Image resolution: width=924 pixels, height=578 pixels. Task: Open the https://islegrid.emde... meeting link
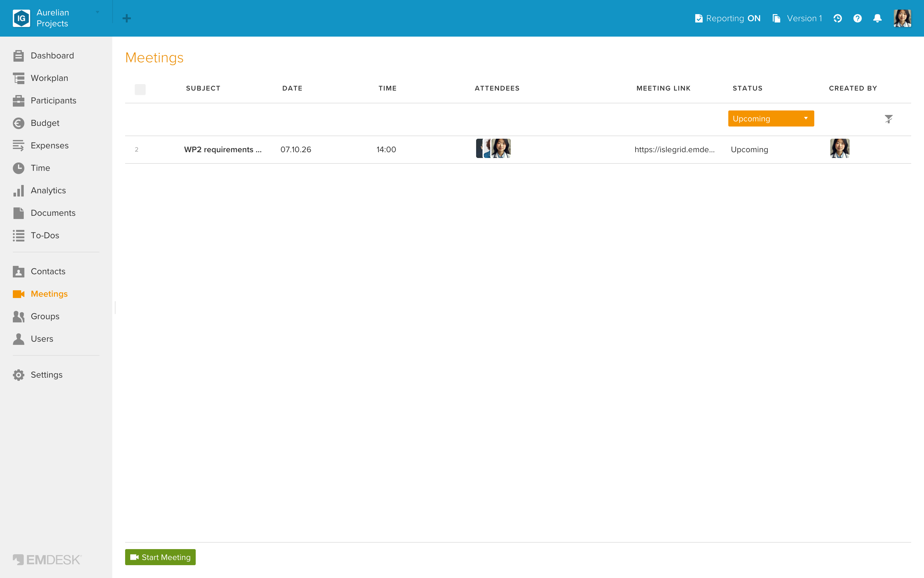coord(675,149)
